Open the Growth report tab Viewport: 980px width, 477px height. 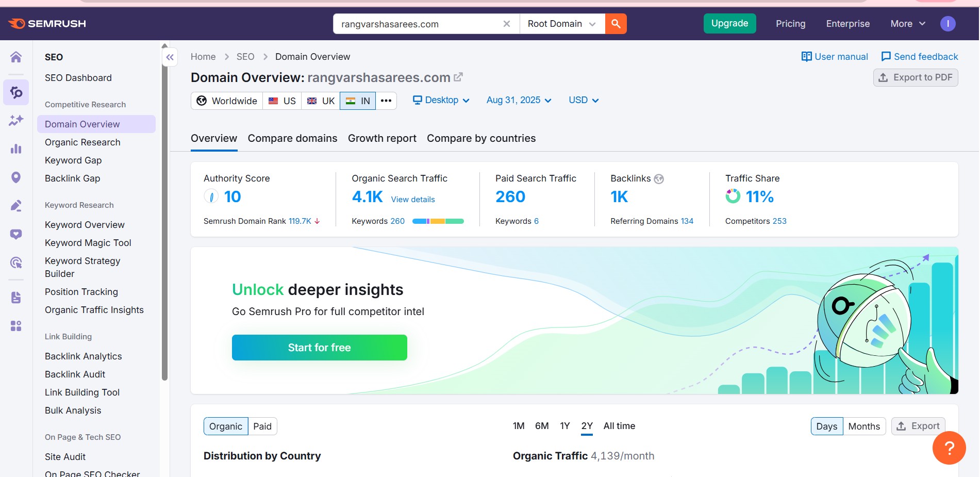click(x=382, y=138)
